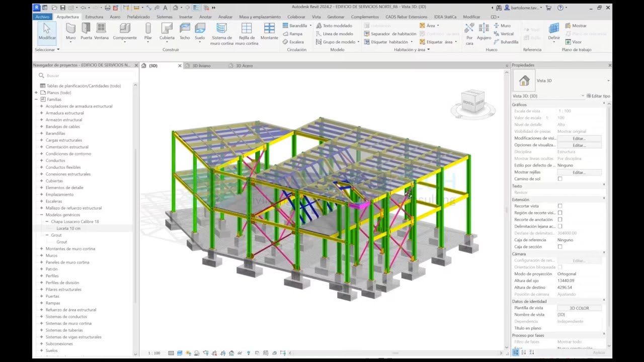Select the Loceta 10 cm tree item

(68, 228)
